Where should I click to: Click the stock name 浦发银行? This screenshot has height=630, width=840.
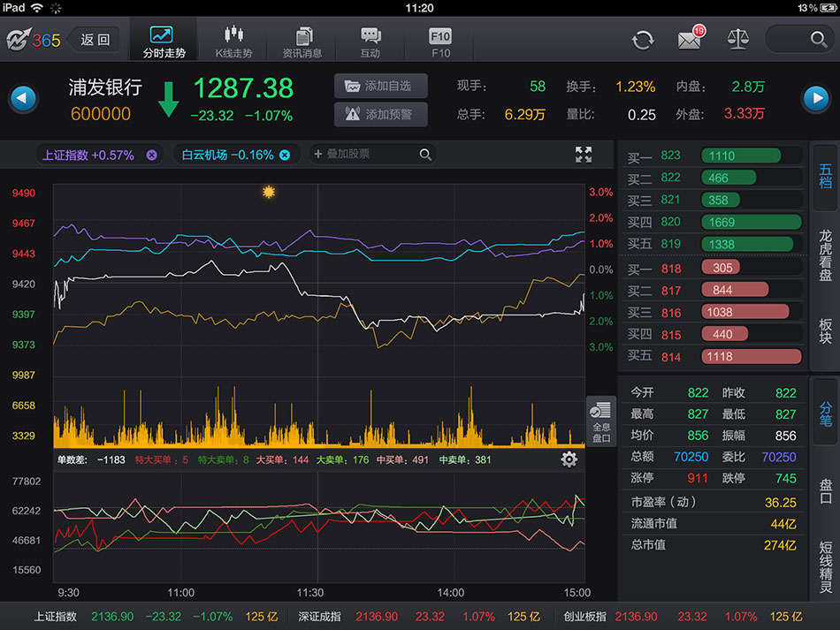(x=105, y=87)
